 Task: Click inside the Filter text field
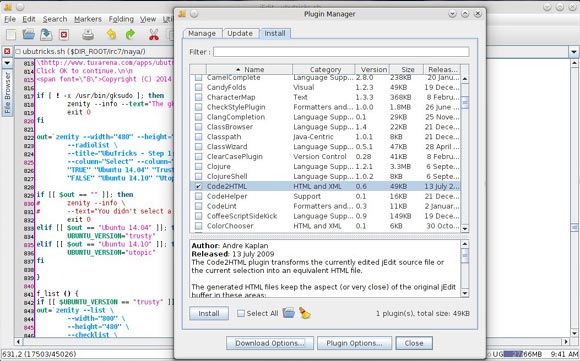tap(341, 52)
